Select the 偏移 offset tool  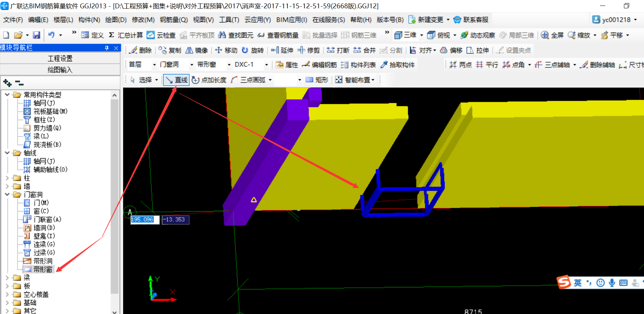pos(451,50)
